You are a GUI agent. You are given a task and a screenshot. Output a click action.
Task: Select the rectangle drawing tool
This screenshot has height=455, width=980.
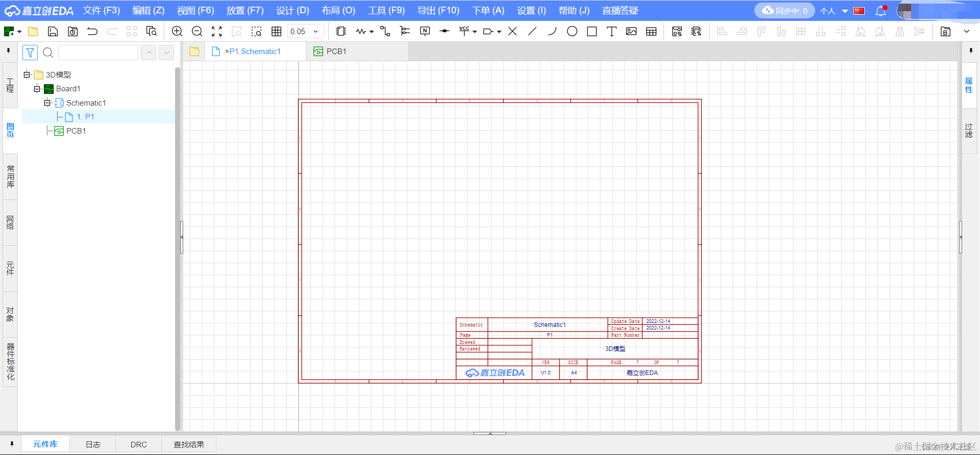pos(592,32)
